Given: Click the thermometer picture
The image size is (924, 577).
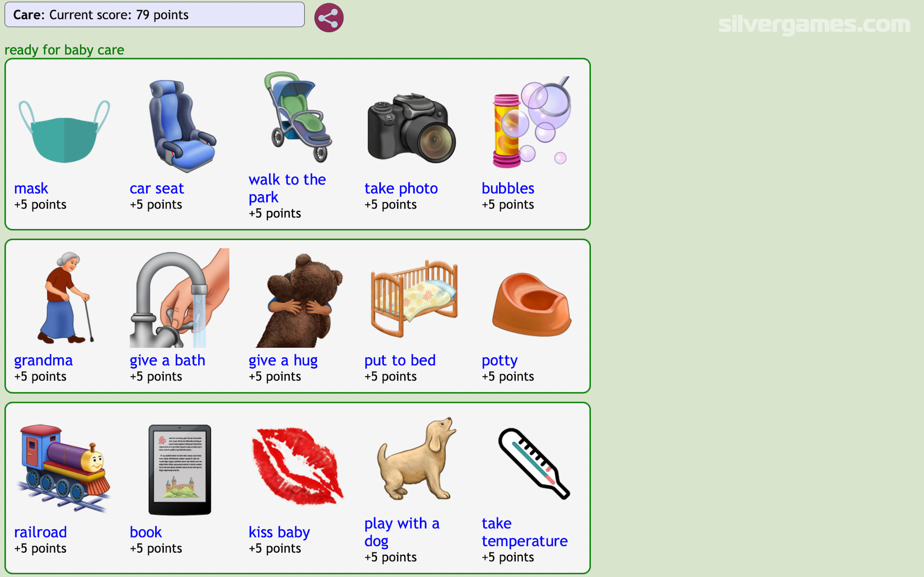Looking at the screenshot, I should click(534, 463).
